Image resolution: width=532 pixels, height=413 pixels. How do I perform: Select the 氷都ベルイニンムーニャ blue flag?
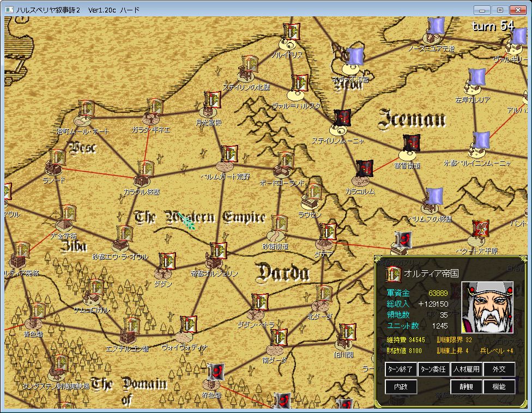[481, 140]
